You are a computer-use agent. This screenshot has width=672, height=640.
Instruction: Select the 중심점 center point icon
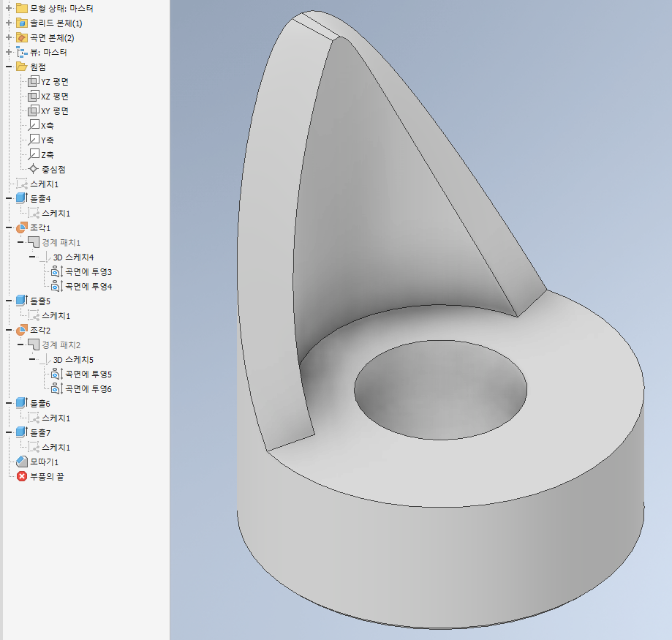[x=34, y=169]
